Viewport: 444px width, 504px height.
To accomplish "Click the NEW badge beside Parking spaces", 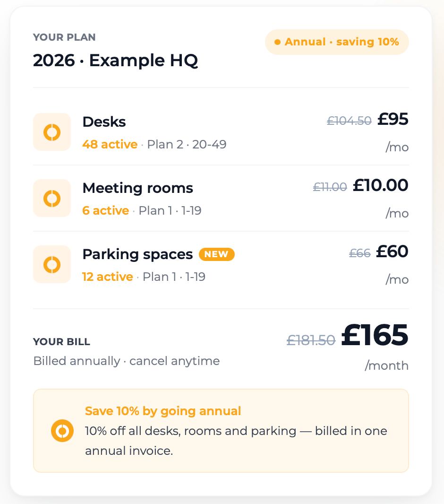I will point(217,254).
